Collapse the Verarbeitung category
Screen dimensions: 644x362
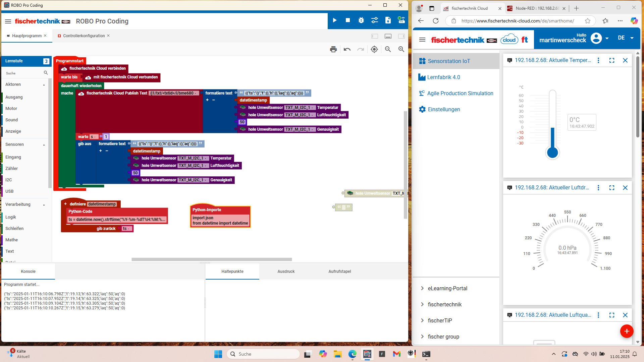coord(44,205)
